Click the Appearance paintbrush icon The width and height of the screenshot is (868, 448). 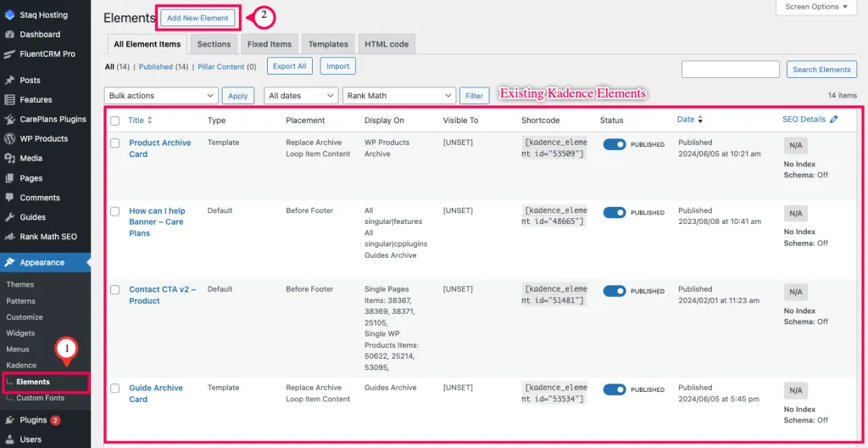click(9, 263)
